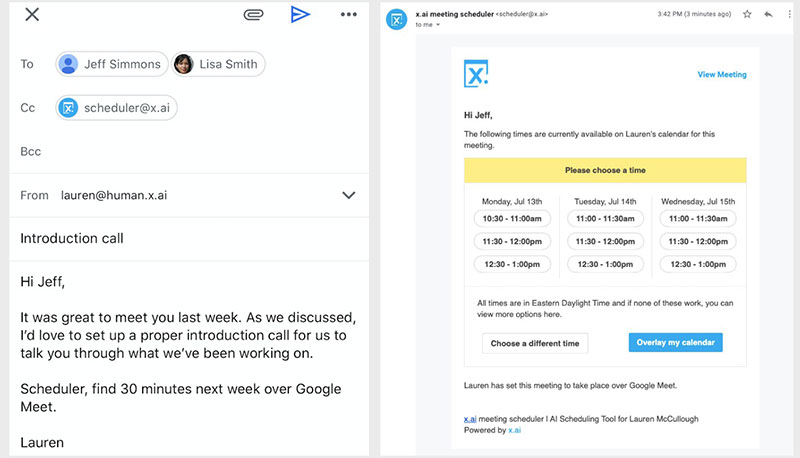Click the email timestamp 3:42 PM
Image resolution: width=800 pixels, height=458 pixels.
[x=694, y=14]
